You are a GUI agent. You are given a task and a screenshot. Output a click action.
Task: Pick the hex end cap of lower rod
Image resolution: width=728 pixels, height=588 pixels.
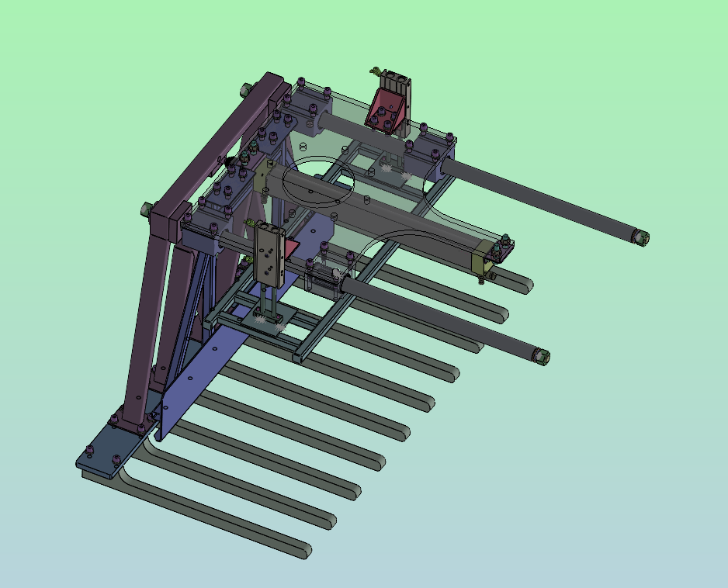(x=541, y=357)
